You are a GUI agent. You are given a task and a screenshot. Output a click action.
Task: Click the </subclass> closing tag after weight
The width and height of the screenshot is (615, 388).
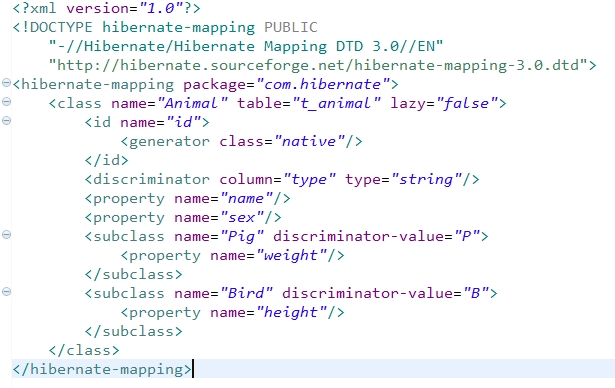point(134,275)
